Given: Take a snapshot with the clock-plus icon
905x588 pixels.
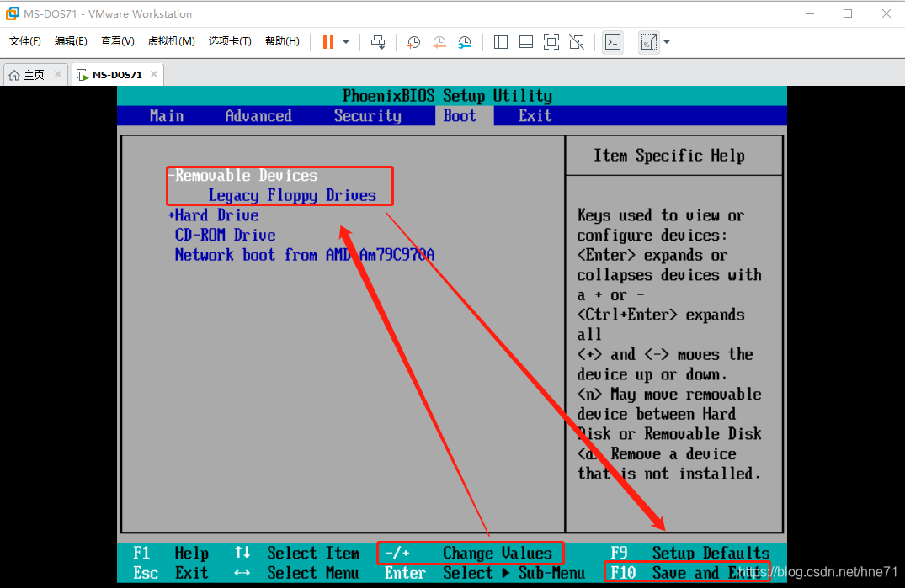Looking at the screenshot, I should pyautogui.click(x=413, y=42).
